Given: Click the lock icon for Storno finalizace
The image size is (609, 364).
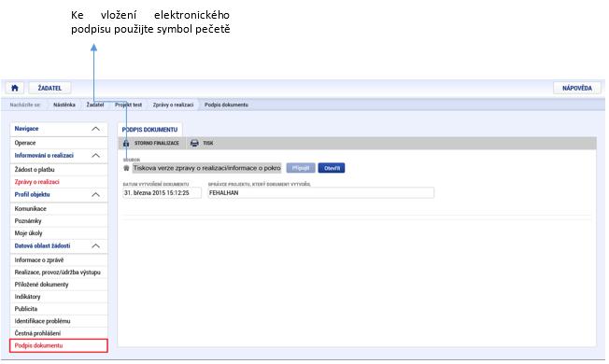Looking at the screenshot, I should click(126, 143).
